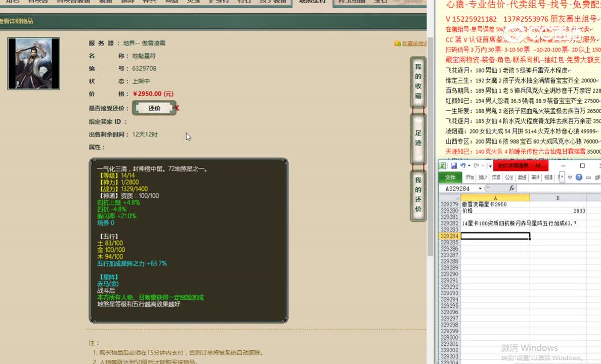The height and width of the screenshot is (364, 601).
Task: Open the Insert Function fx dialog
Action: click(512, 188)
